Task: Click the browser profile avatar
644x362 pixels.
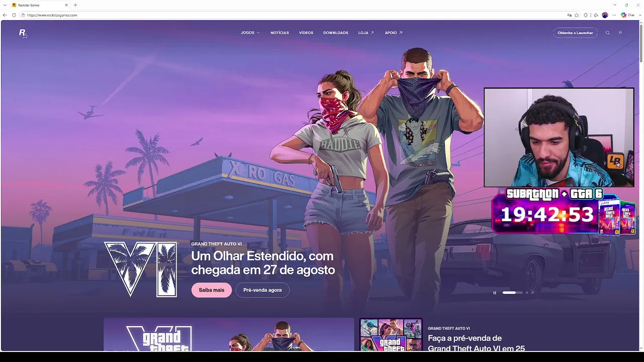Action: pos(605,15)
